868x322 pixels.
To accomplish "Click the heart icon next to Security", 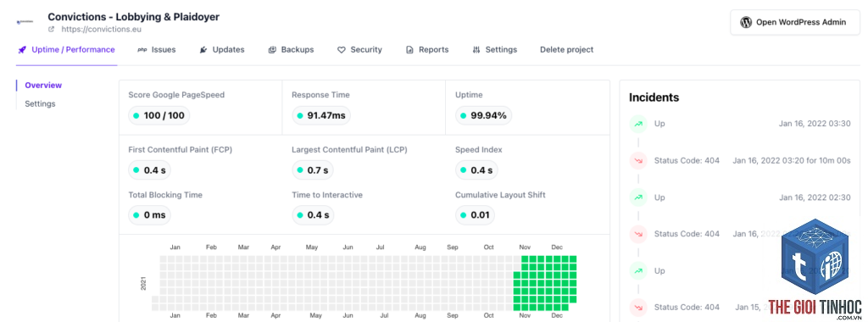I will pyautogui.click(x=342, y=50).
